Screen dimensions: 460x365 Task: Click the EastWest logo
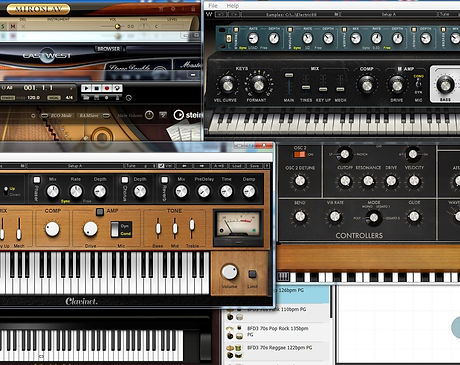47,55
